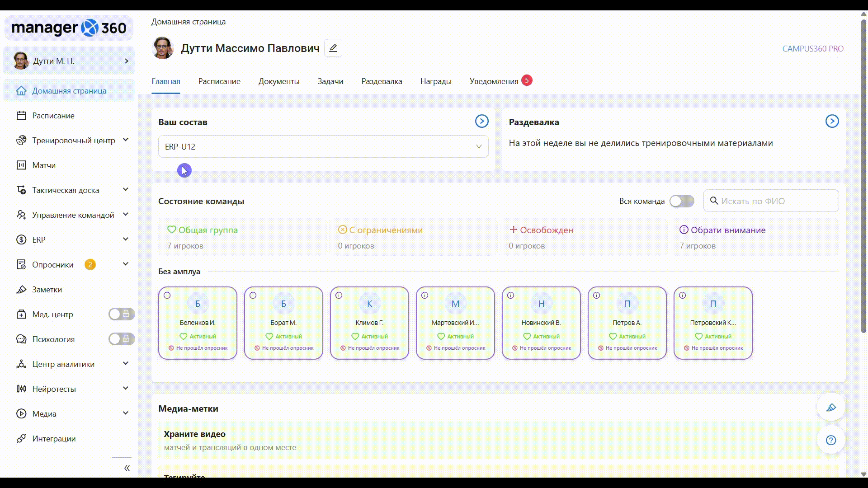Viewport: 868px width, 488px height.
Task: Click the Матчи sidebar icon
Action: click(x=21, y=165)
